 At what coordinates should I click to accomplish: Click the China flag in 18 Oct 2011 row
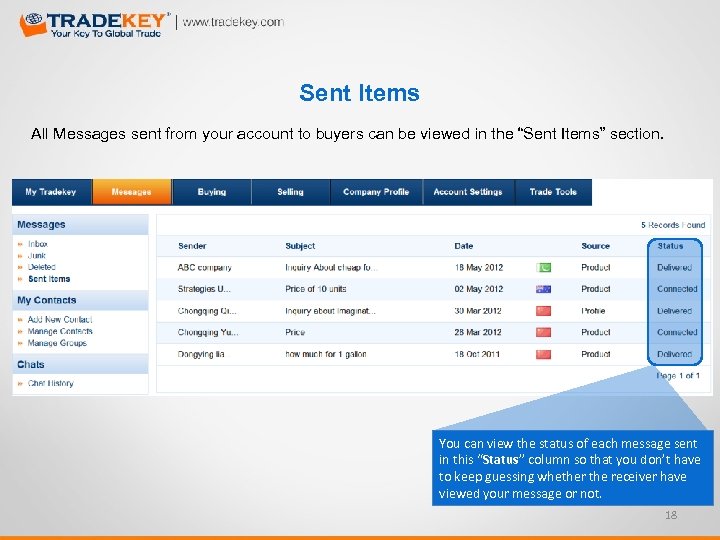click(x=543, y=354)
